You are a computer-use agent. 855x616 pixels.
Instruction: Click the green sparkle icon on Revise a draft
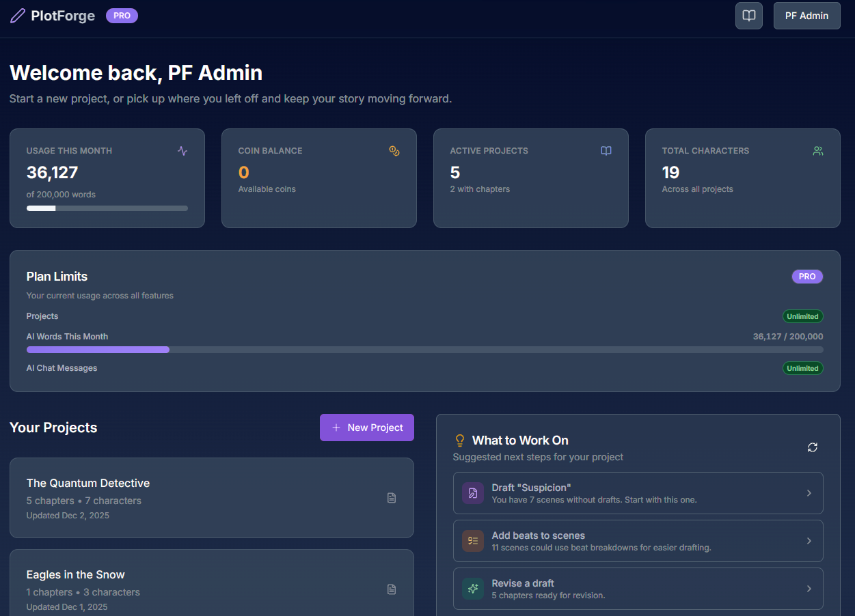click(x=472, y=588)
